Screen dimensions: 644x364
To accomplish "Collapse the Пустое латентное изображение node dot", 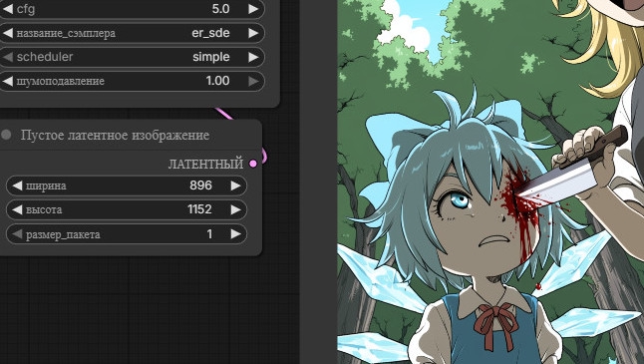I will [x=6, y=135].
